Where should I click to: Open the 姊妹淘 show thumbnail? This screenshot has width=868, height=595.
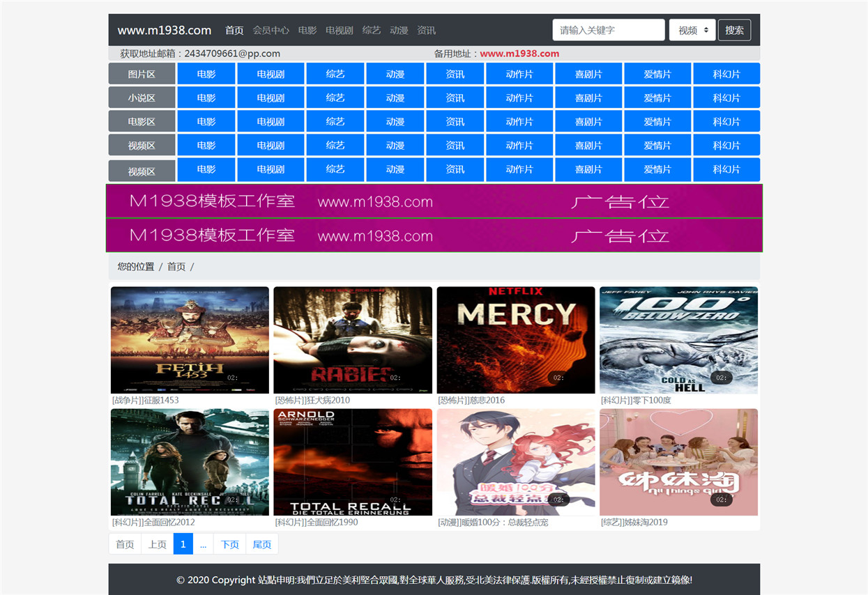click(x=678, y=462)
